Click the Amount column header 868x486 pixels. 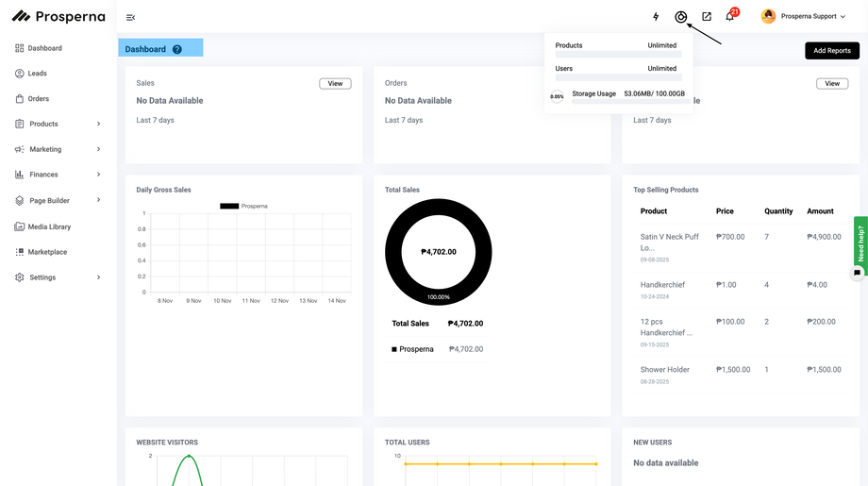(x=820, y=211)
